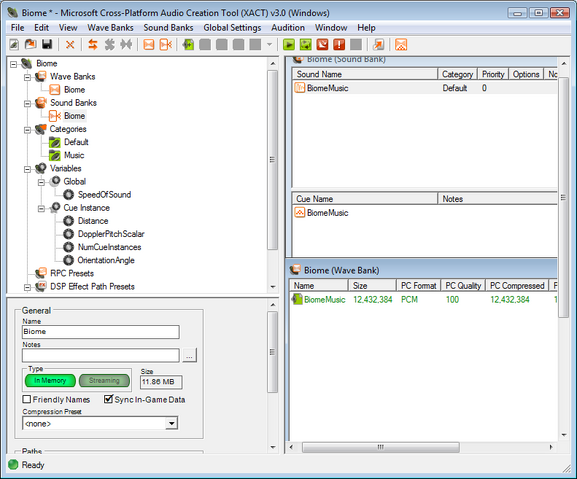Open the File menu
This screenshot has width=577, height=479.
coord(17,28)
